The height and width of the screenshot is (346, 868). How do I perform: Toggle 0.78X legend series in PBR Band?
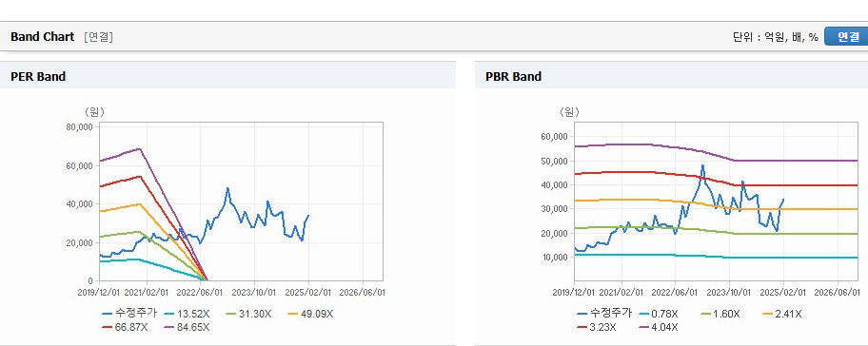[x=659, y=314]
